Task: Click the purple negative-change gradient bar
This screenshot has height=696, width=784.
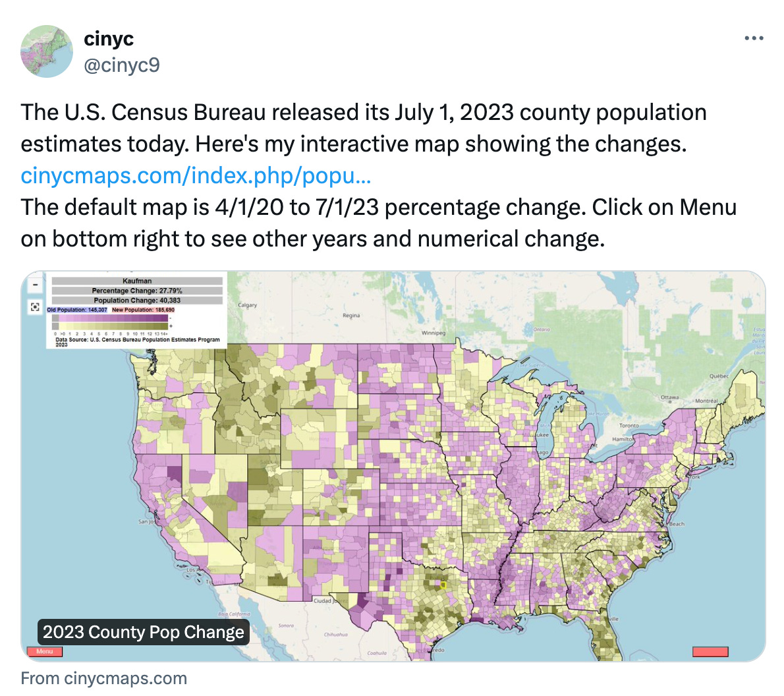Action: (x=112, y=318)
